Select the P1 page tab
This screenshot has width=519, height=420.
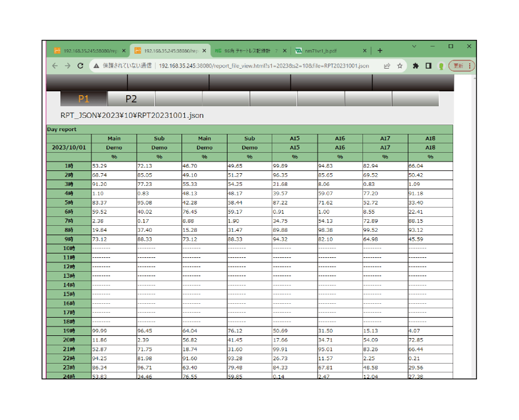84,99
